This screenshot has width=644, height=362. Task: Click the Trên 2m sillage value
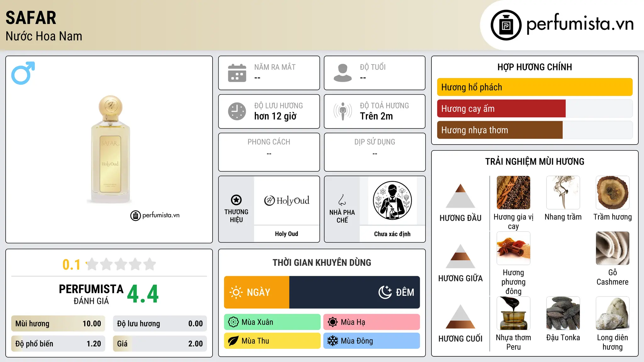click(x=376, y=116)
